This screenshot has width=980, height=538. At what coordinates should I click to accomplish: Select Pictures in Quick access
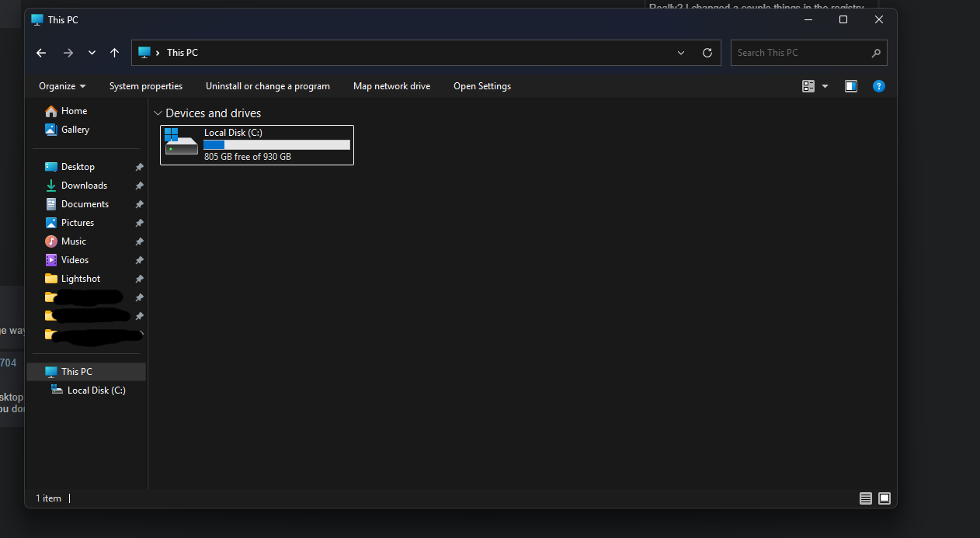point(78,223)
